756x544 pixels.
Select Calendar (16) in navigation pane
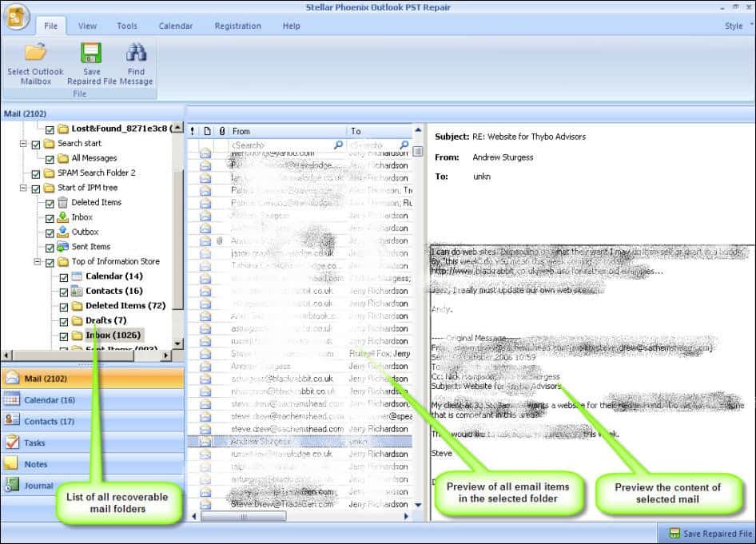(x=93, y=400)
